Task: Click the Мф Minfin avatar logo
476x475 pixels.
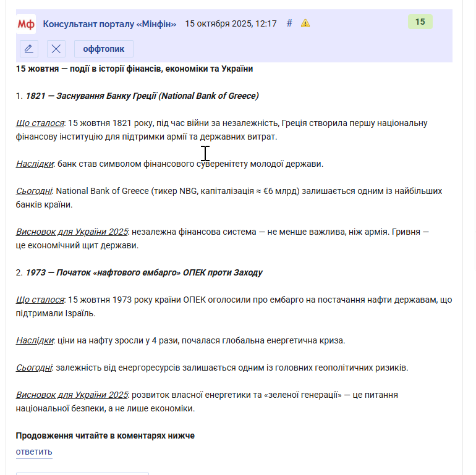Action: click(x=26, y=24)
